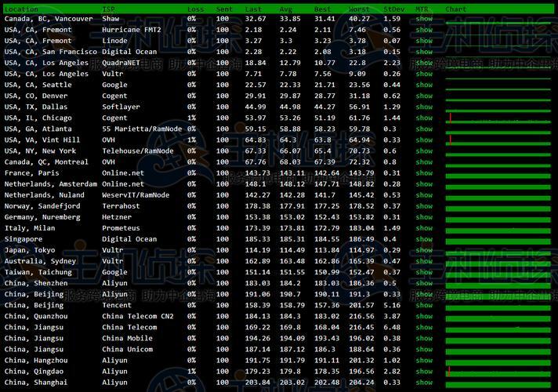The width and height of the screenshot is (558, 392).
Task: Open 'show' for Taiwan, Taichung Google
Action: [x=424, y=273]
